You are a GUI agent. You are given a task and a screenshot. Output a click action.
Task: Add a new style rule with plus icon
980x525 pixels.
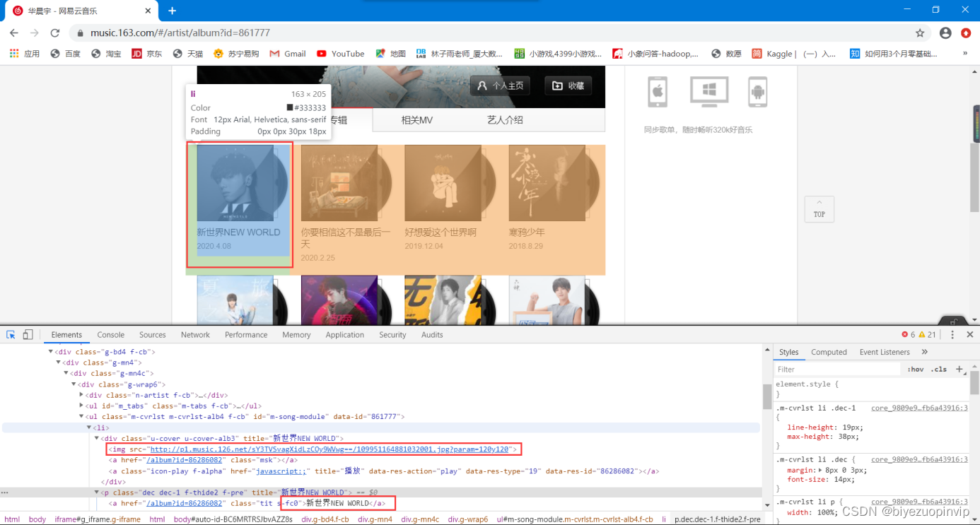pyautogui.click(x=959, y=369)
